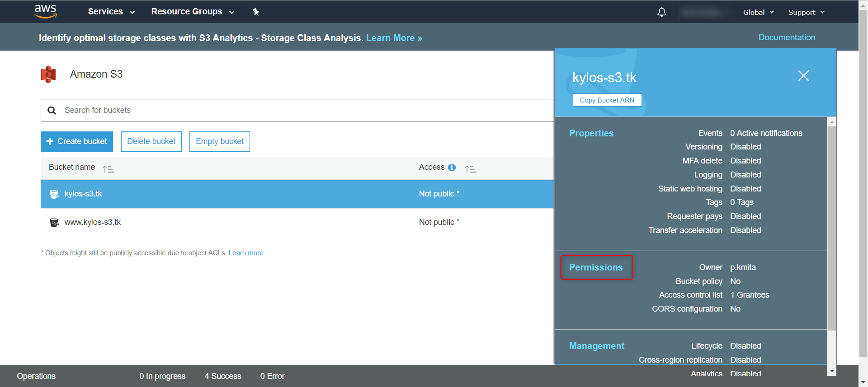The height and width of the screenshot is (387, 868).
Task: Click the AWS logo home icon
Action: [46, 11]
